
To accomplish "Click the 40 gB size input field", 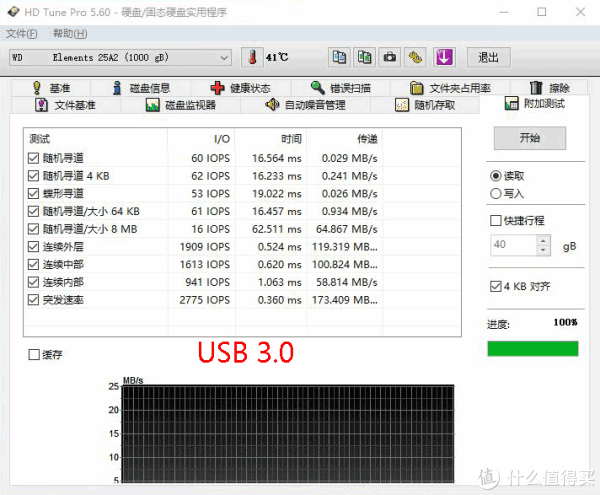I will pos(514,245).
